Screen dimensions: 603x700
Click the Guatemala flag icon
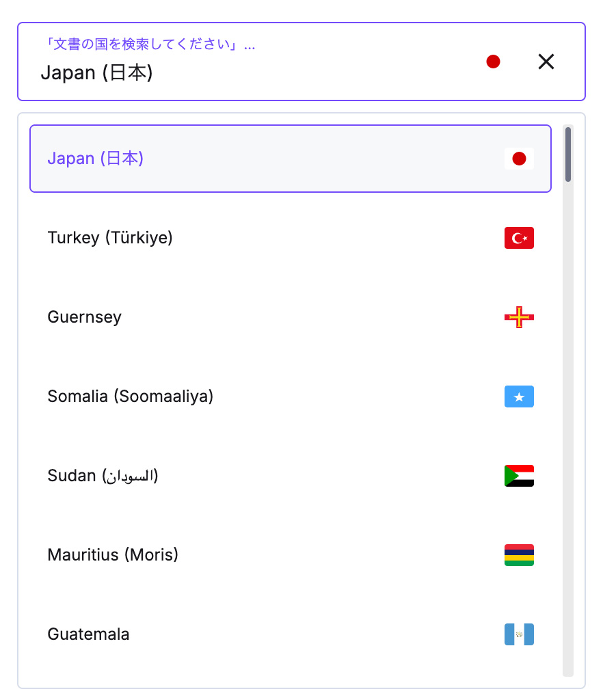(x=519, y=634)
